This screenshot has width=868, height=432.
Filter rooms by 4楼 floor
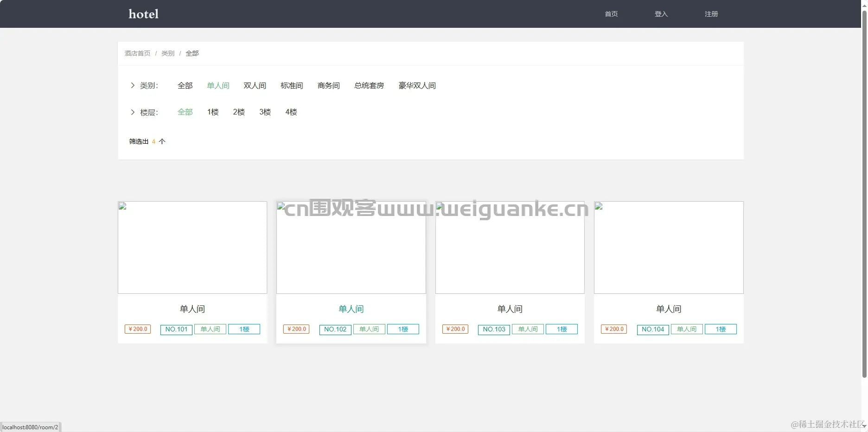[x=291, y=112]
